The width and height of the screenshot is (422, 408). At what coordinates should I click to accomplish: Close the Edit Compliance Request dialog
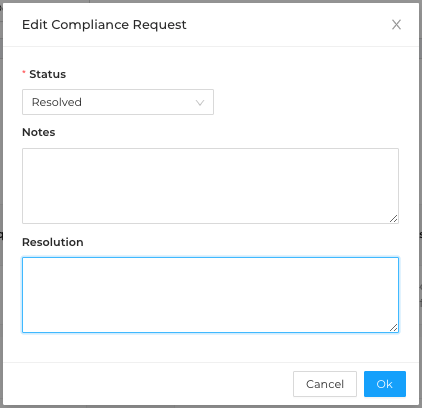(396, 24)
